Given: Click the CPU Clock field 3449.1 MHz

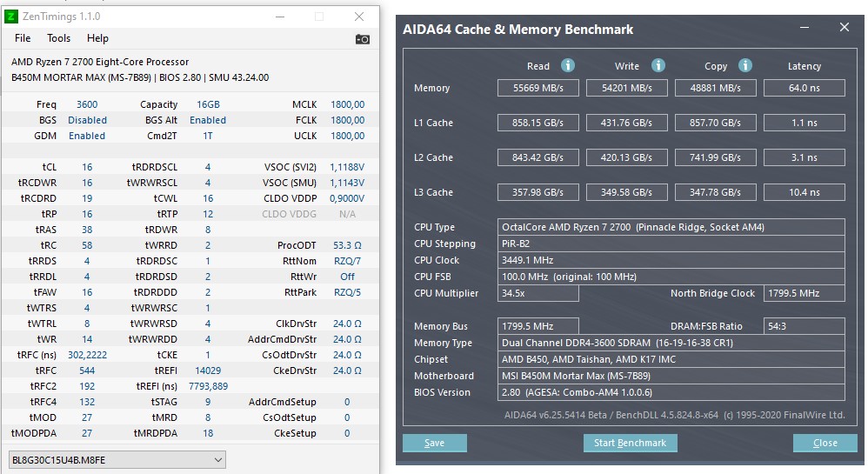Looking at the screenshot, I should coord(671,260).
